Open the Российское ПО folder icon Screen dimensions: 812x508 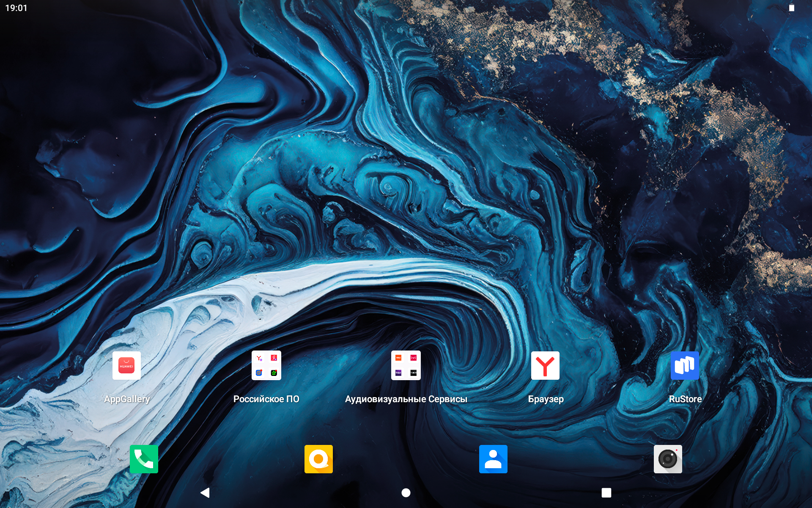(266, 365)
